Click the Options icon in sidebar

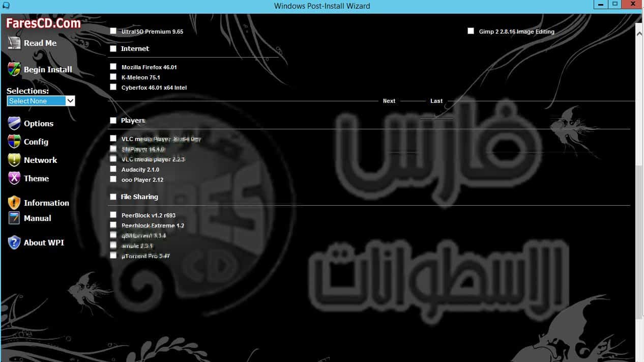tap(14, 123)
